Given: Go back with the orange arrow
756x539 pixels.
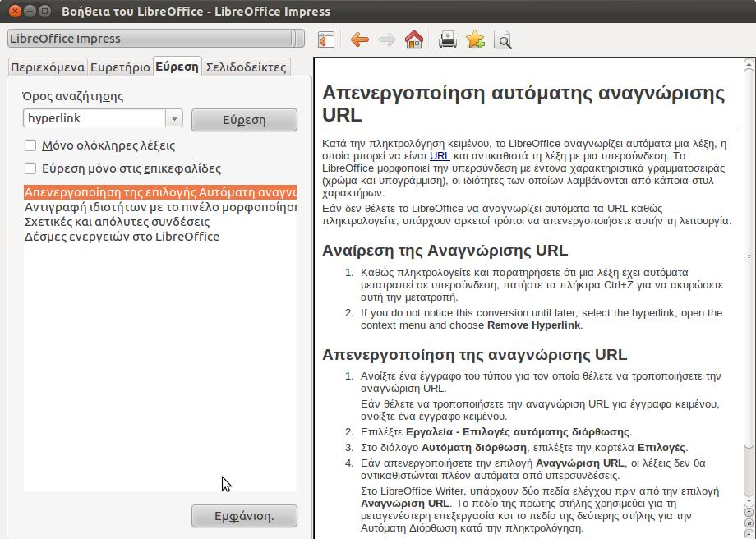Looking at the screenshot, I should 360,39.
